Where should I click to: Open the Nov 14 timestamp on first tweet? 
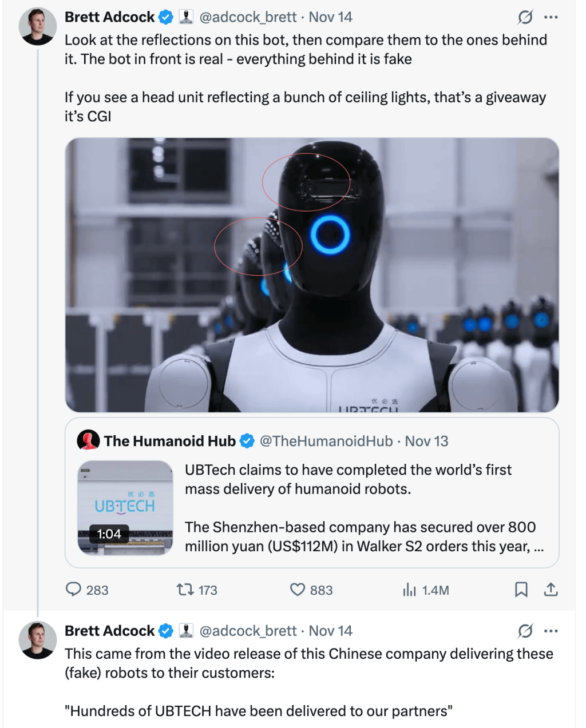331,17
